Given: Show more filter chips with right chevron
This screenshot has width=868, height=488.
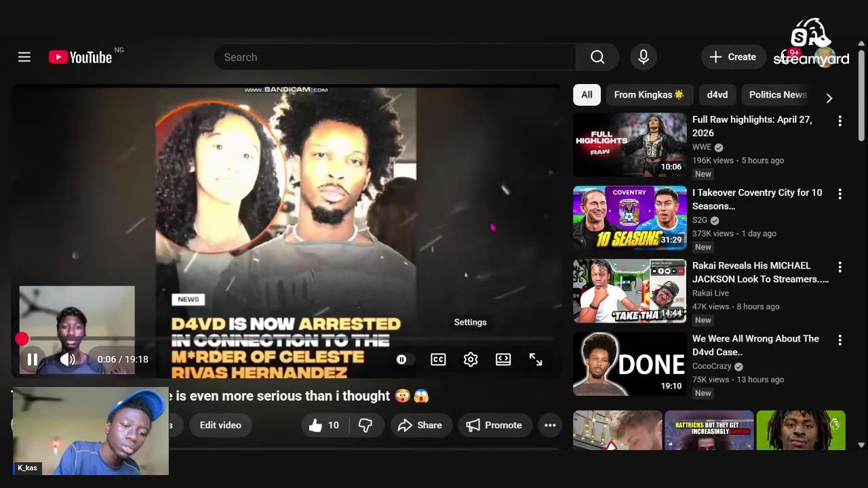Looking at the screenshot, I should [829, 98].
